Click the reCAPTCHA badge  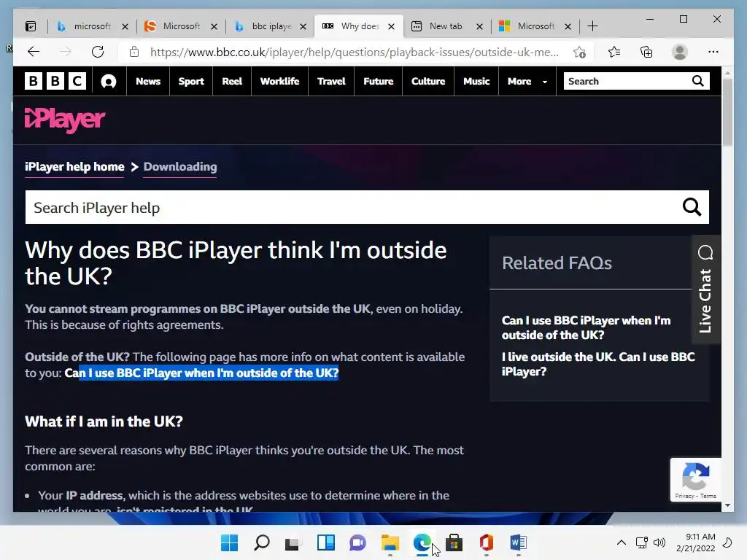(x=695, y=480)
